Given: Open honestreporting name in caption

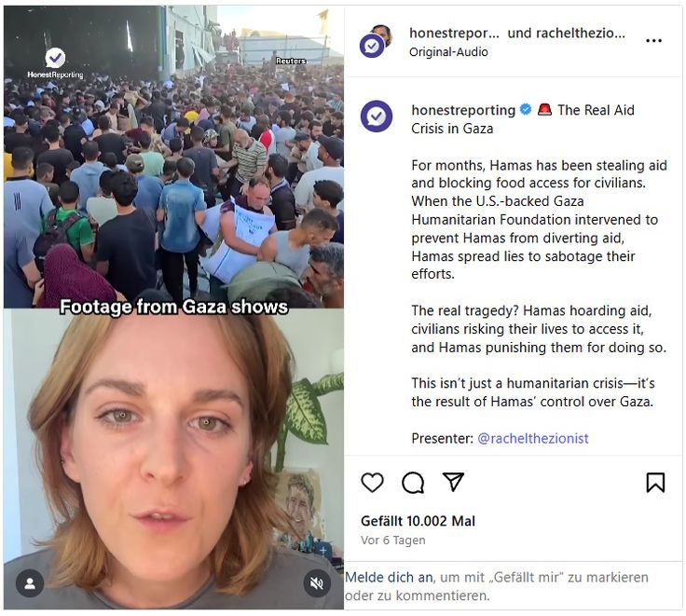Looking at the screenshot, I should (x=463, y=110).
